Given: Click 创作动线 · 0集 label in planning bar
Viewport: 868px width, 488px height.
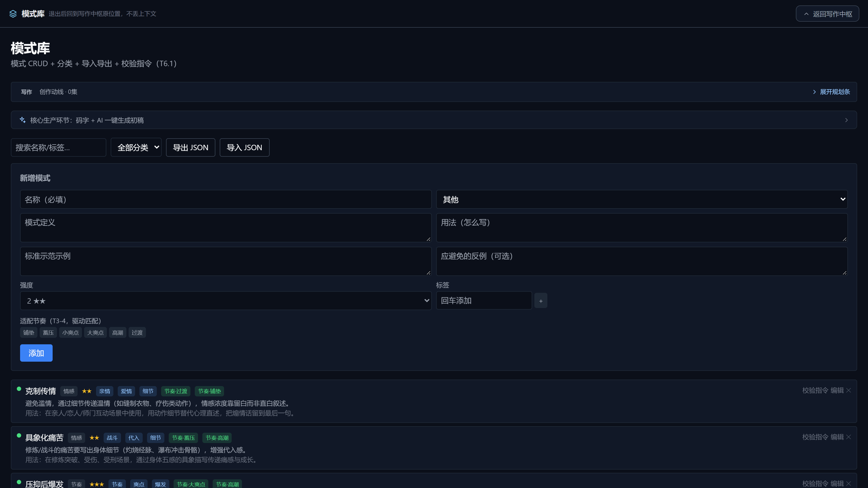Looking at the screenshot, I should coord(58,92).
